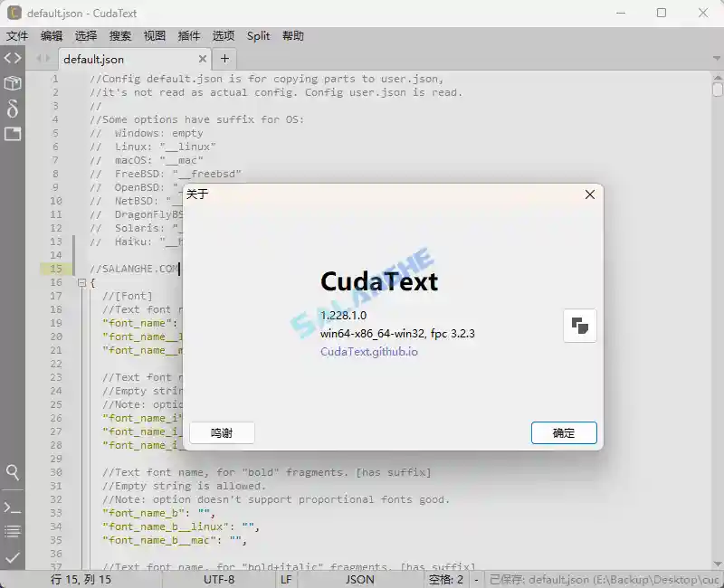
Task: Click the left tab navigation arrow
Action: click(40, 56)
